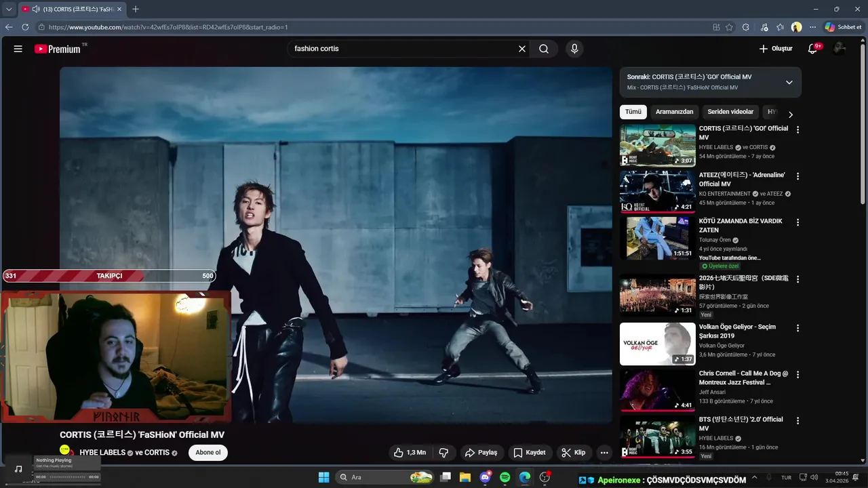Viewport: 868px width, 488px height.
Task: Select the Aramanızdan filter chip
Action: point(674,112)
